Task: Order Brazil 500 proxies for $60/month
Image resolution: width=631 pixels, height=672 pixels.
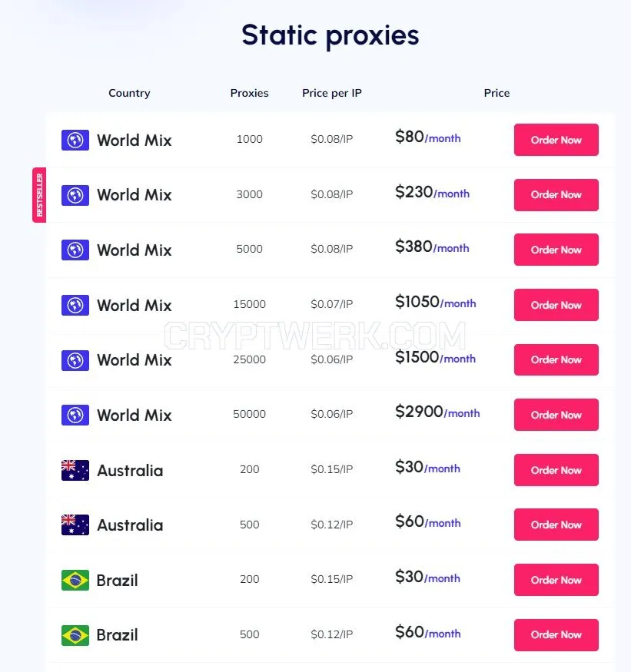Action: pos(556,634)
